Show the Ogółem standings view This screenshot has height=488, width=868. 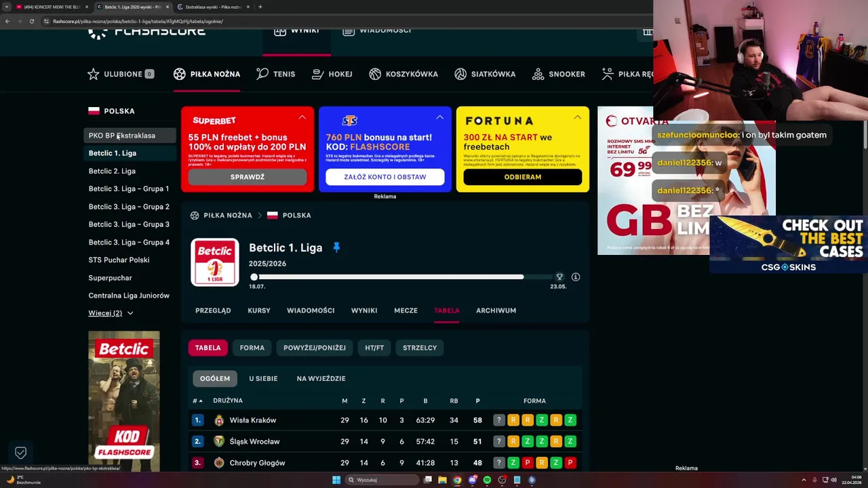[215, 379]
